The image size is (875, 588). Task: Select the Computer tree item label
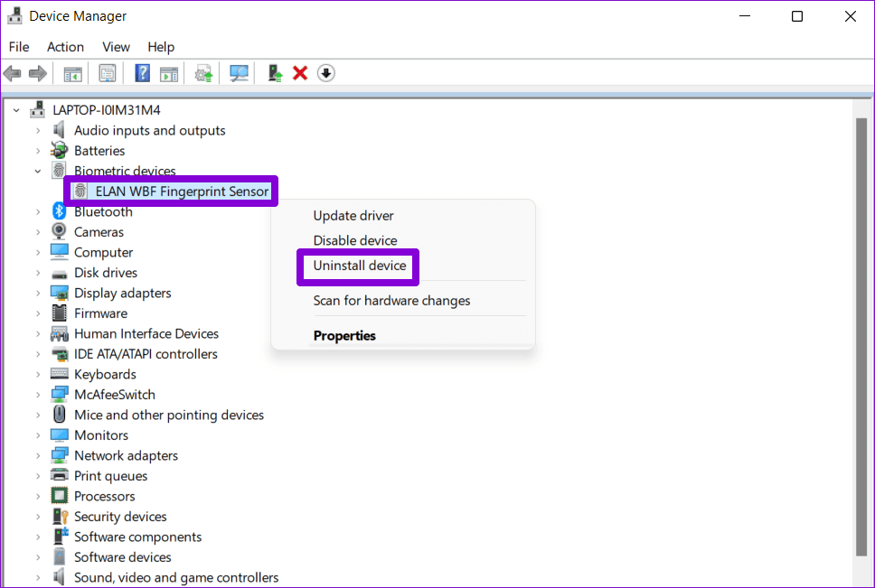point(103,253)
